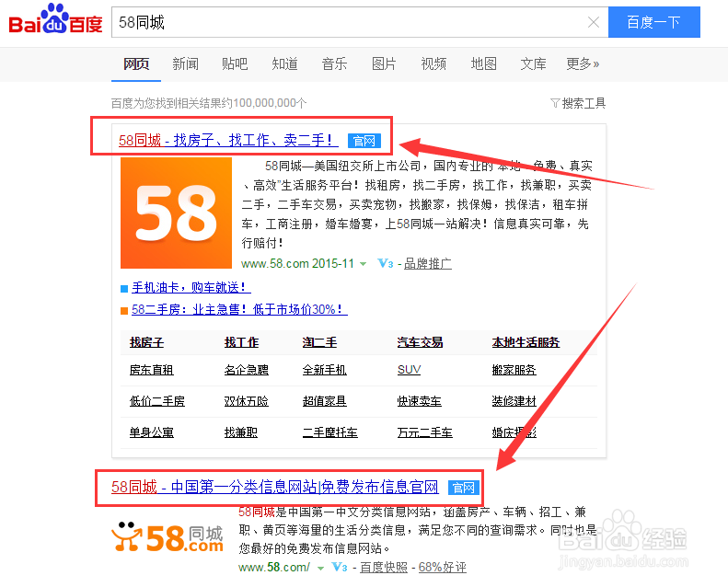Click the 百度一下 search button
Screen dimensions: 728x587
point(653,22)
